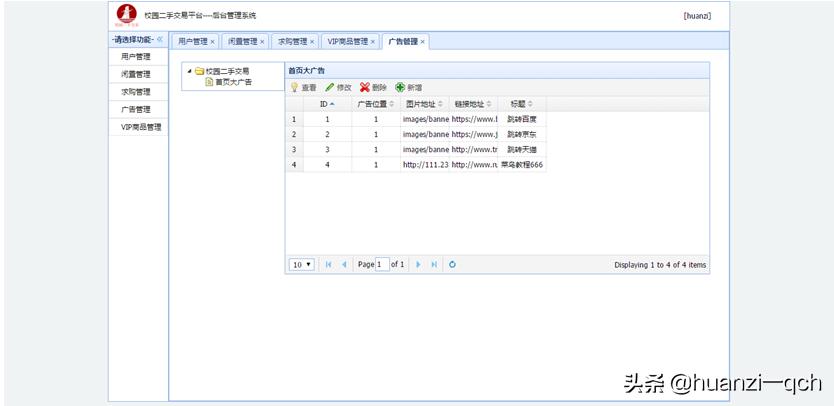Screen dimensions: 834x406
Task: Click the http://www.ru link address cell in row 4
Action: point(473,165)
